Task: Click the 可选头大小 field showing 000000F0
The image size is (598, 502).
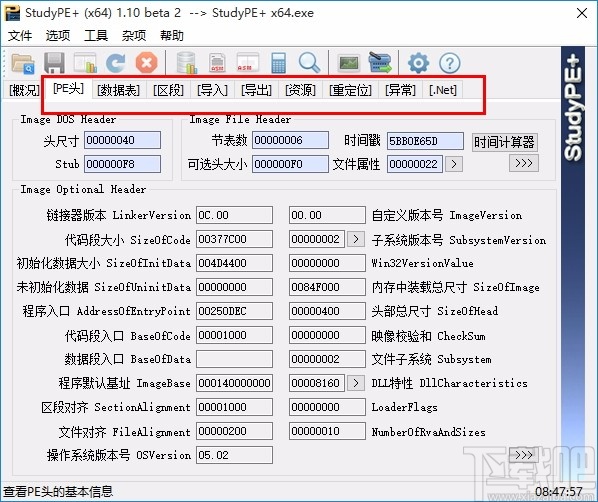Action: 290,164
